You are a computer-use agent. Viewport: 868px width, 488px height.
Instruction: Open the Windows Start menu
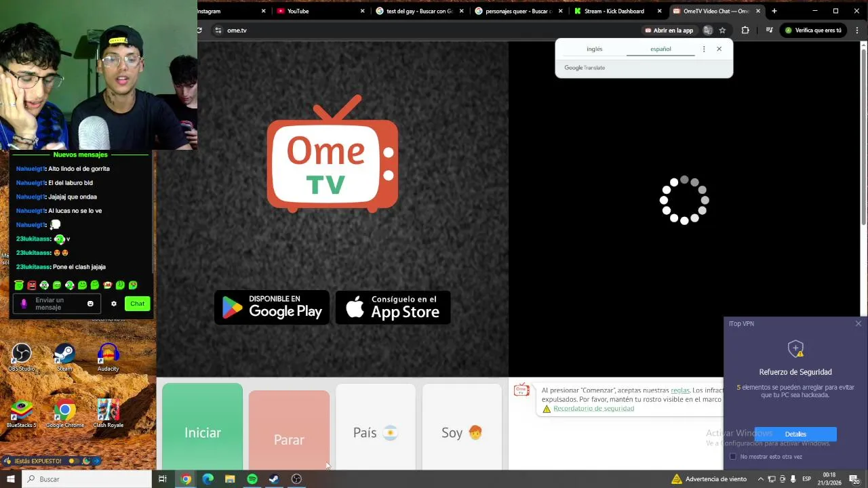[10, 479]
